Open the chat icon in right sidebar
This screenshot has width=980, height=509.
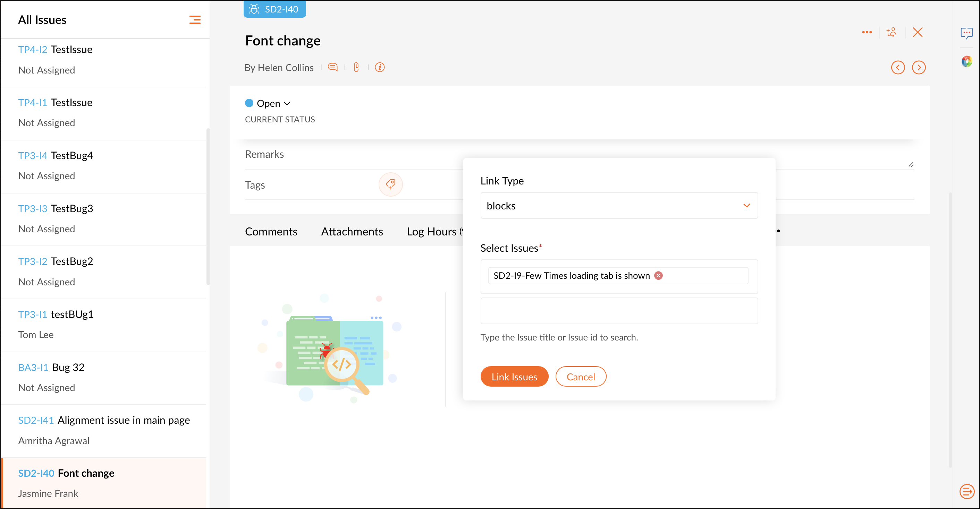pyautogui.click(x=967, y=33)
